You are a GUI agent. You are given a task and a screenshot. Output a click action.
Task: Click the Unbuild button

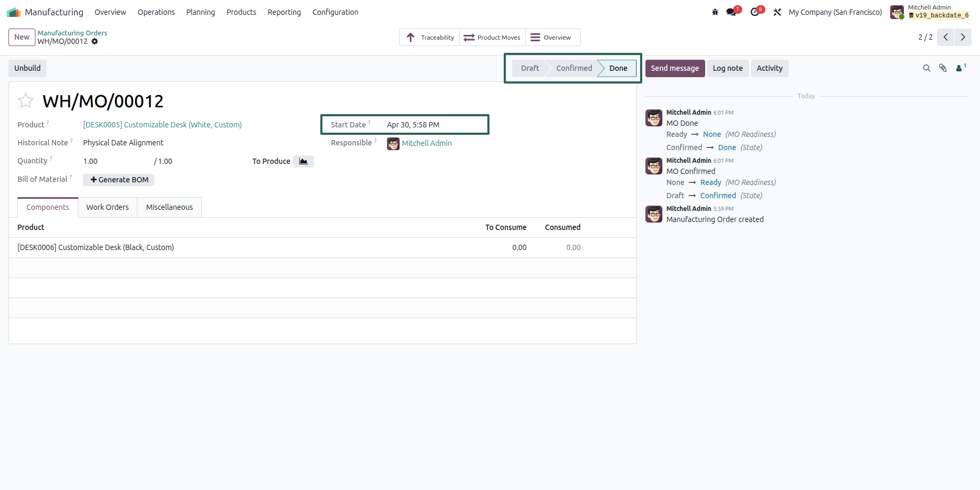pos(27,68)
